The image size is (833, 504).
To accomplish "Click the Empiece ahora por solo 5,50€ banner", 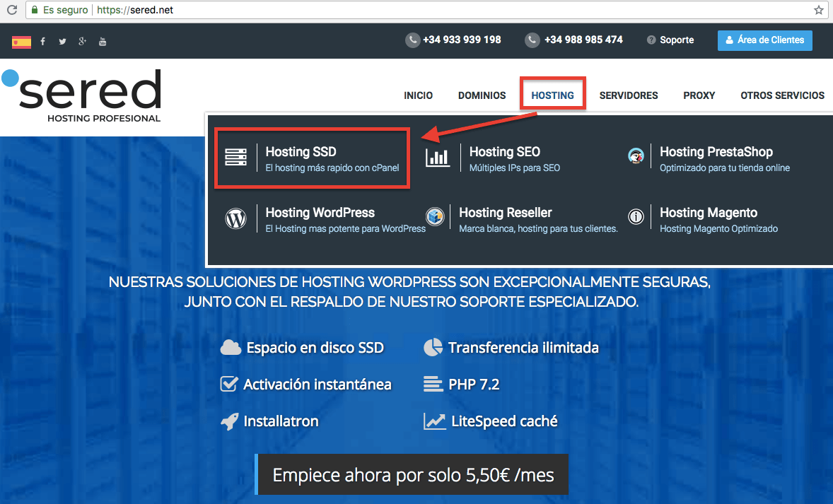I will 412,474.
